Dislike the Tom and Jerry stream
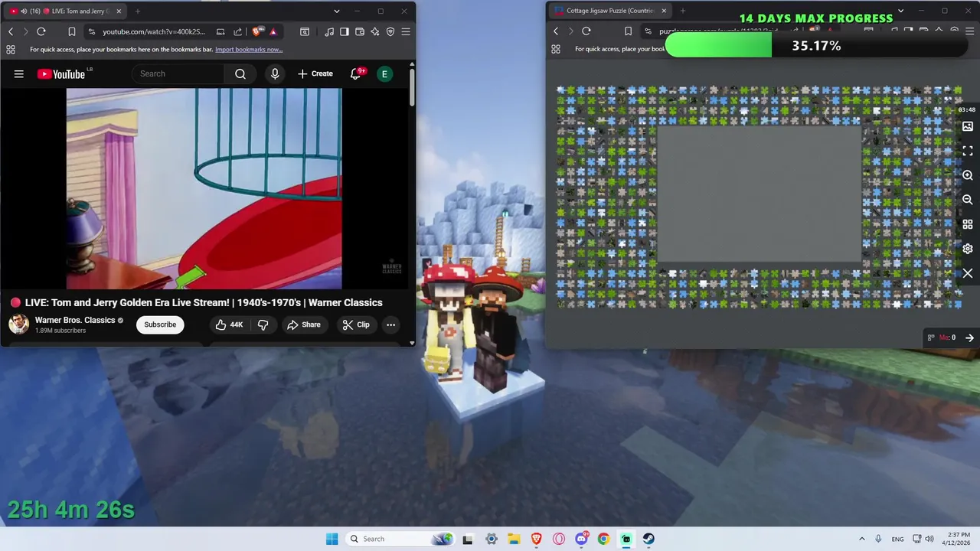This screenshot has width=980, height=551. (x=263, y=324)
